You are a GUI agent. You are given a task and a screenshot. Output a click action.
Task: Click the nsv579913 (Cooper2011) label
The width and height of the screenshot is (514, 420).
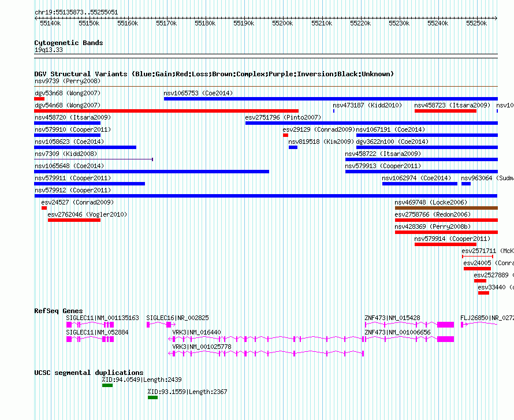coord(383,166)
